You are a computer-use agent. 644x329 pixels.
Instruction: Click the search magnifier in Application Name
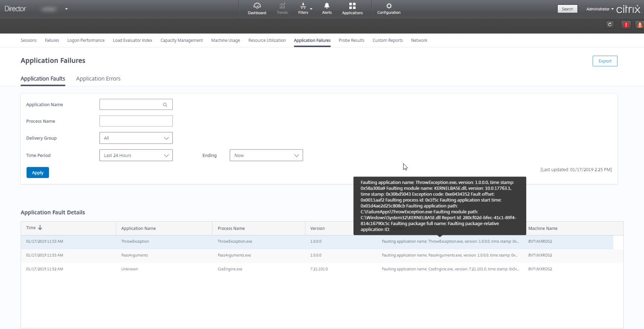(x=165, y=105)
